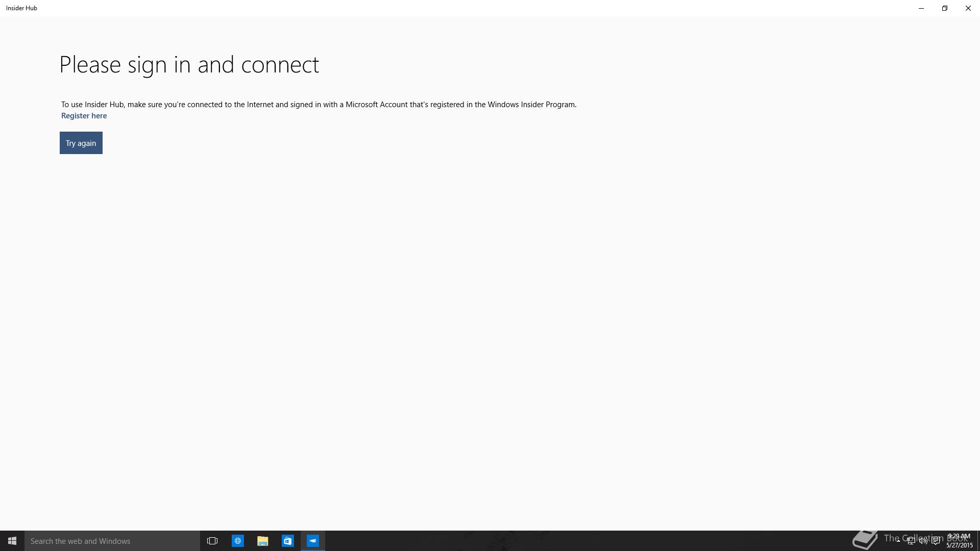Image resolution: width=980 pixels, height=551 pixels.
Task: Open the Action Center notifications icon
Action: pyautogui.click(x=936, y=541)
